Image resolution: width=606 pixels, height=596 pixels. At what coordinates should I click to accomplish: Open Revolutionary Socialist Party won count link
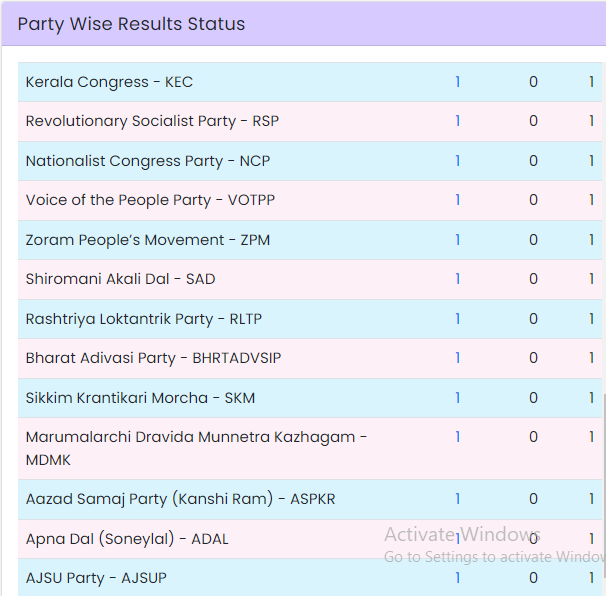[x=458, y=121]
